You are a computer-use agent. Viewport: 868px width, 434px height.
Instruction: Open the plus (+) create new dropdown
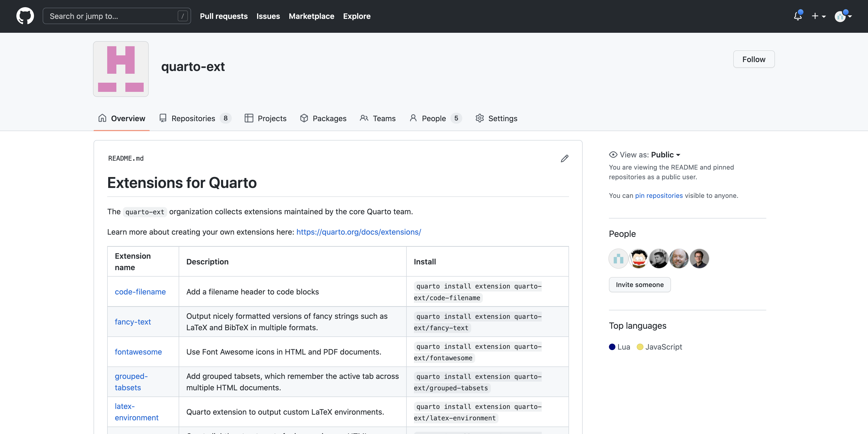coord(819,16)
